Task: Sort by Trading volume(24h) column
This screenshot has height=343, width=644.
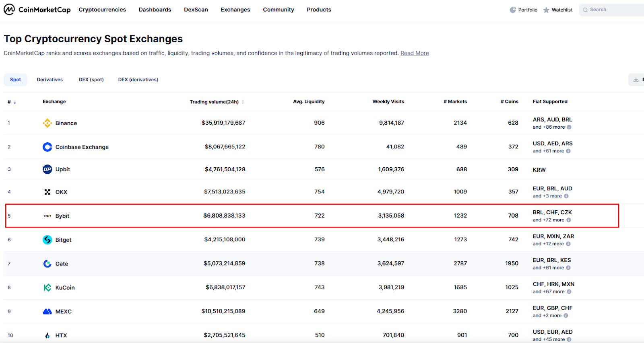Action: (217, 102)
